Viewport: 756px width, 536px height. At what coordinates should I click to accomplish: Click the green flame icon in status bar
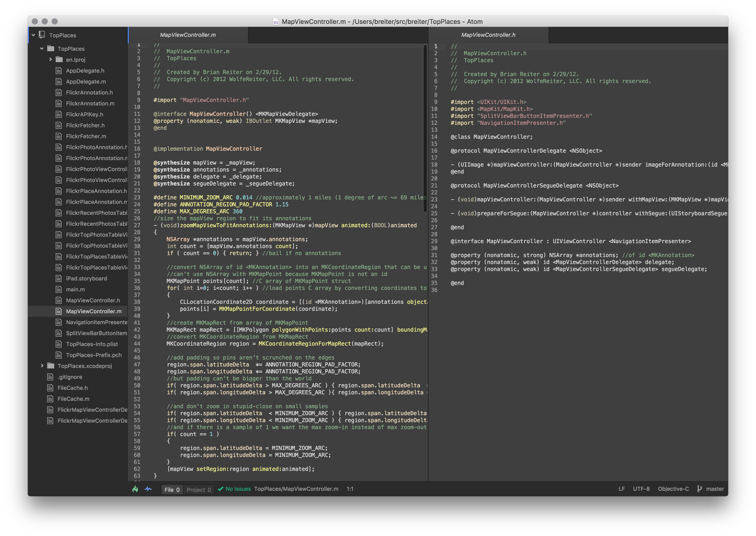click(x=135, y=489)
